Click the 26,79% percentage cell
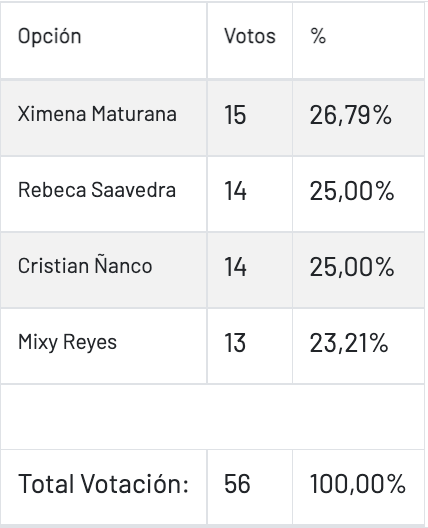The width and height of the screenshot is (428, 528). (358, 118)
